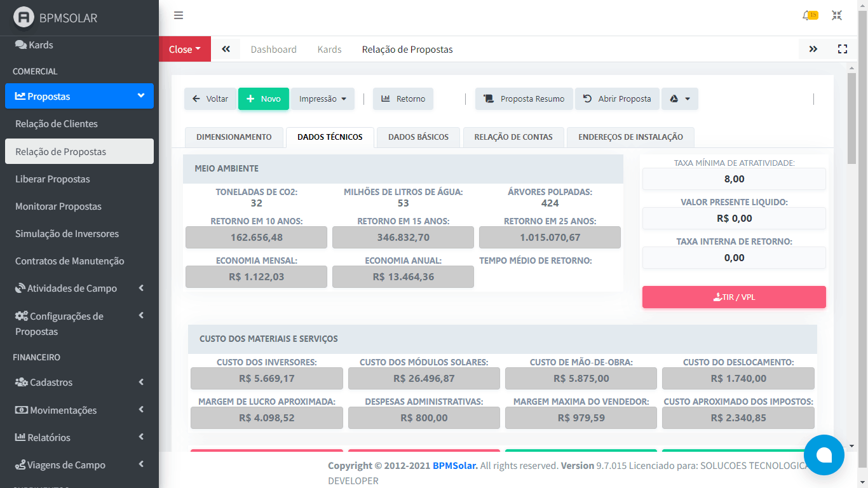The image size is (868, 488).
Task: Click the TIR / VPL button
Action: click(734, 297)
